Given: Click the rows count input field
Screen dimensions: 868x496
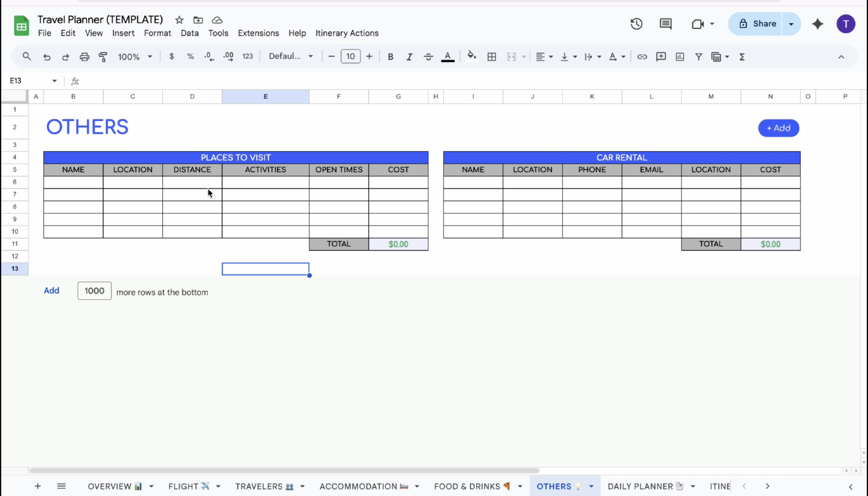Looking at the screenshot, I should point(94,291).
